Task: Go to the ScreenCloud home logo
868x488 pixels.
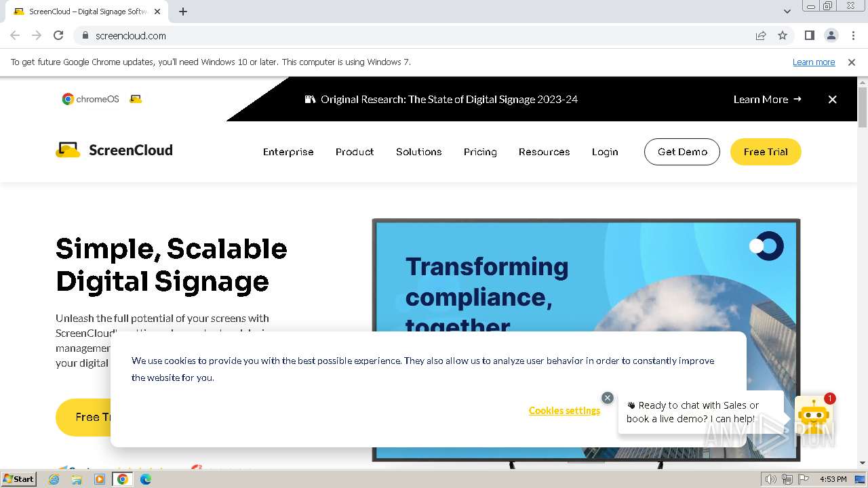Action: pos(114,150)
